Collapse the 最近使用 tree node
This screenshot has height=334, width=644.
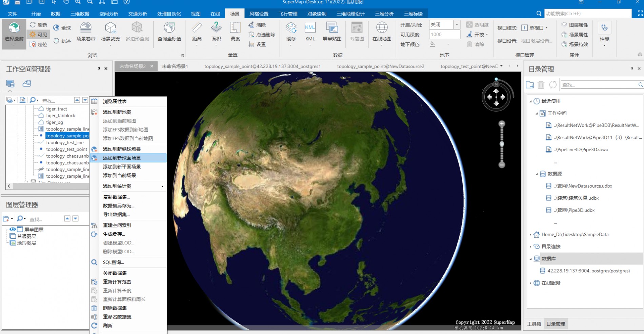pos(531,101)
